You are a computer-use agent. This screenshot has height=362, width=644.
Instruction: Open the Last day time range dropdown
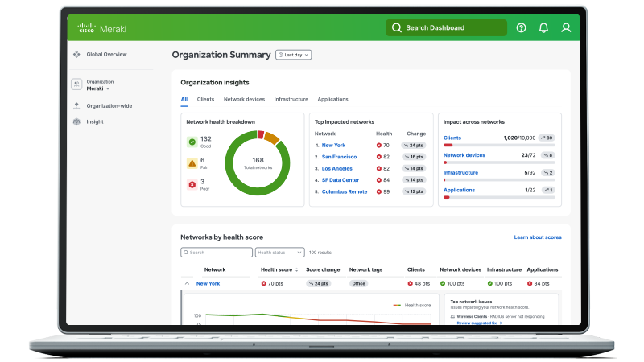(293, 55)
